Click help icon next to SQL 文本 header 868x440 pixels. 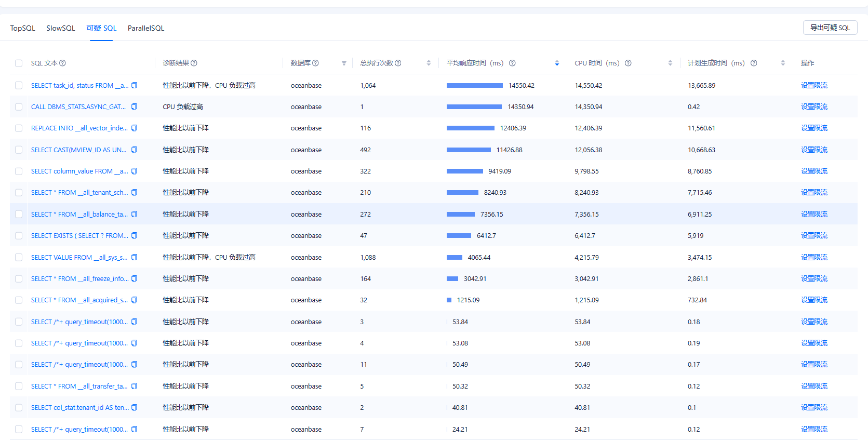62,63
